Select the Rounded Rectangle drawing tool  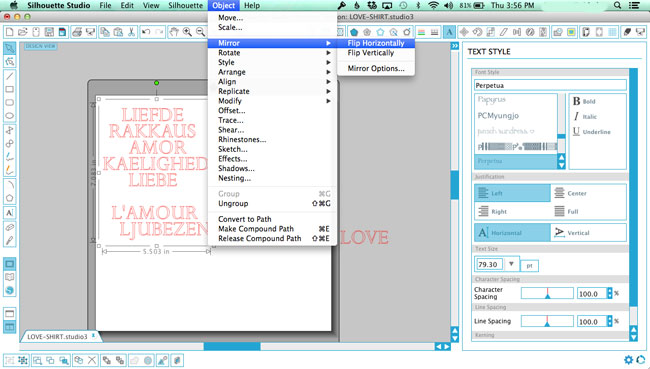click(x=10, y=102)
